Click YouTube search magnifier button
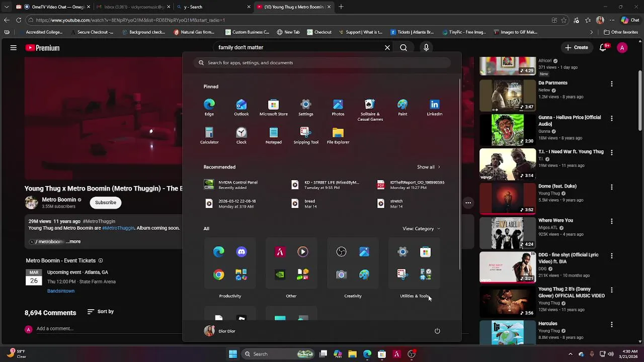644x362 pixels. click(404, 47)
